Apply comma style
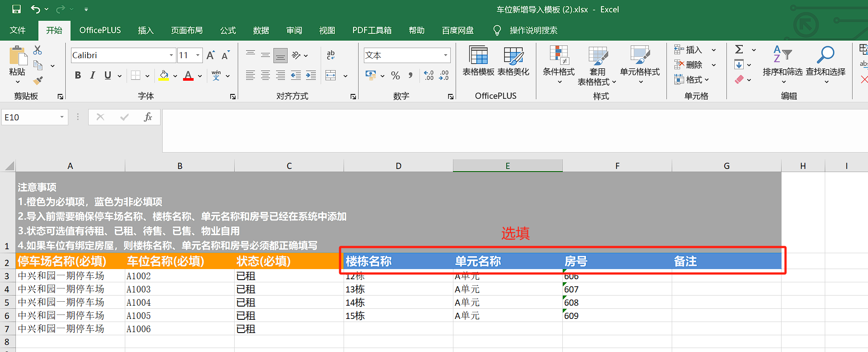 411,75
